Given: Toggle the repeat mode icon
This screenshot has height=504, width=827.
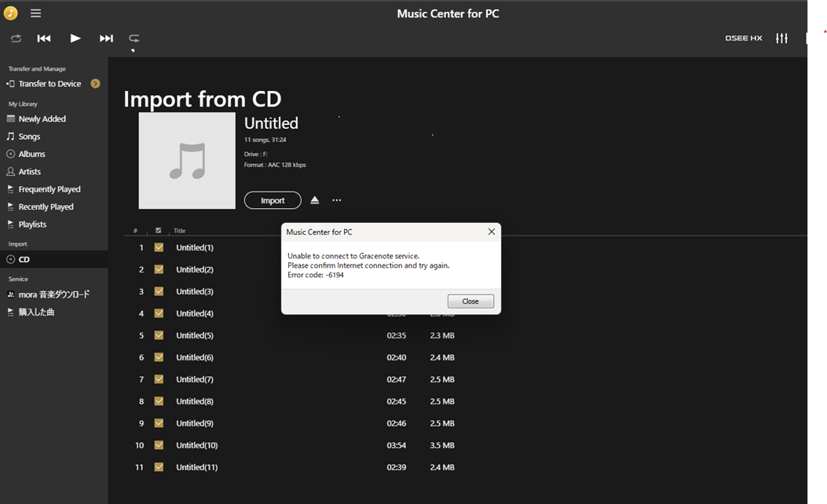Looking at the screenshot, I should (134, 38).
